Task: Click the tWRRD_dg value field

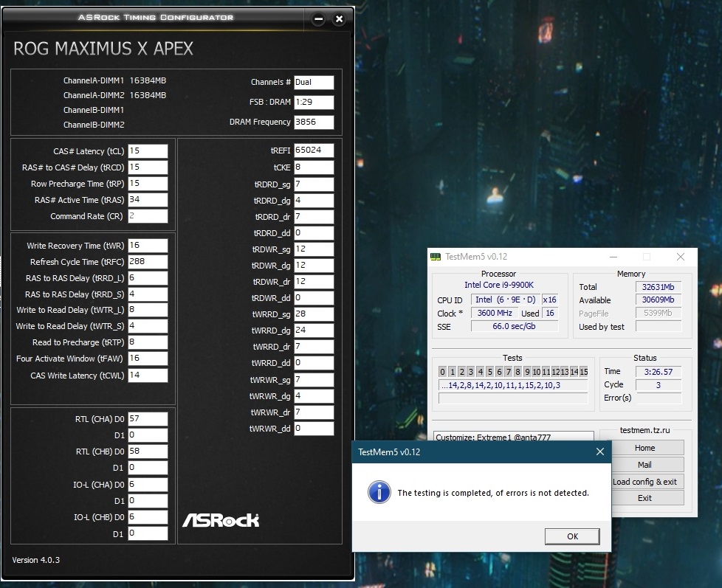Action: (x=314, y=330)
